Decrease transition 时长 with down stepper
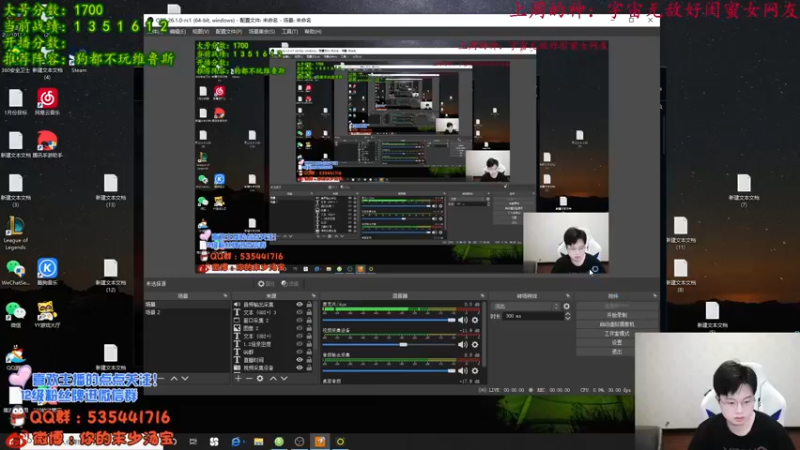The width and height of the screenshot is (800, 450). (x=567, y=318)
